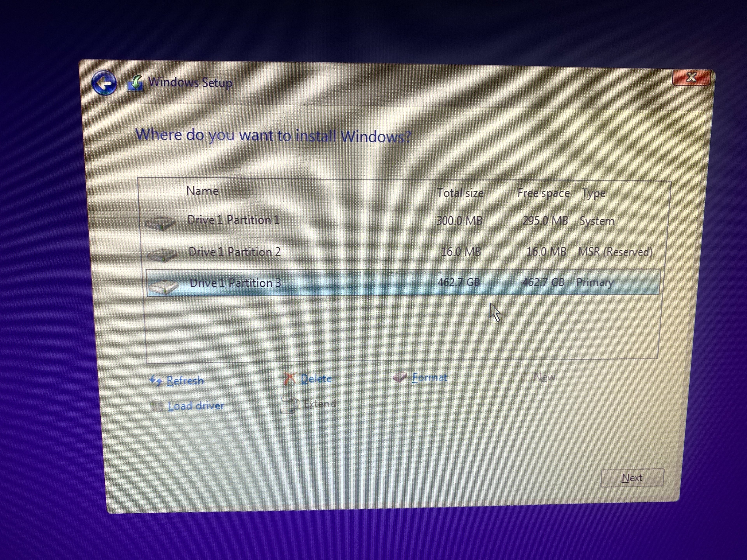Click the Delete link text
This screenshot has width=747, height=560.
(x=316, y=379)
